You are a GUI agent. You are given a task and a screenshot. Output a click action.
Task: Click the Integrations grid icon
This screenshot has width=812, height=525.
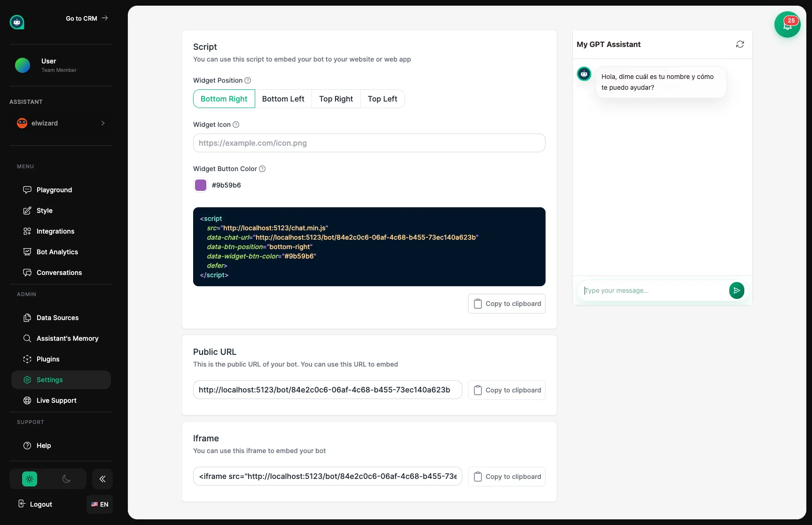coord(27,231)
